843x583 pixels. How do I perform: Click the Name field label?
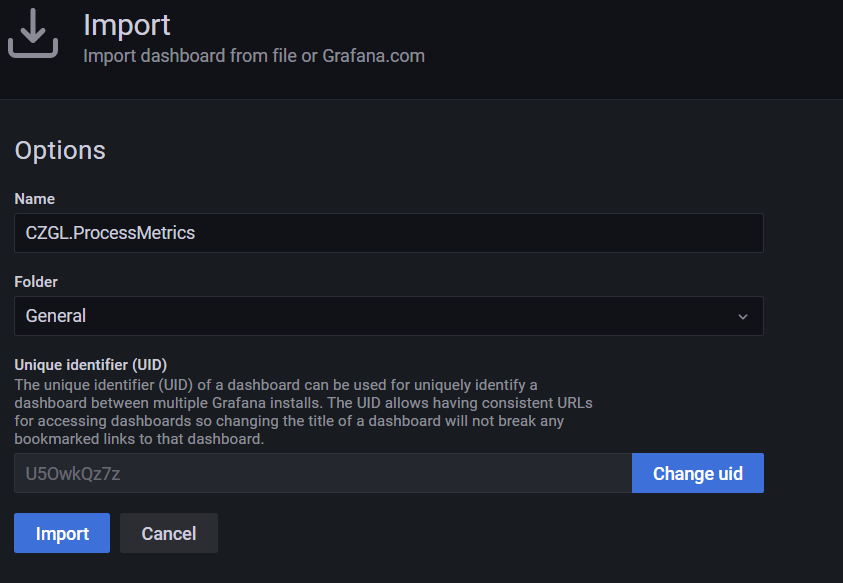pos(34,199)
